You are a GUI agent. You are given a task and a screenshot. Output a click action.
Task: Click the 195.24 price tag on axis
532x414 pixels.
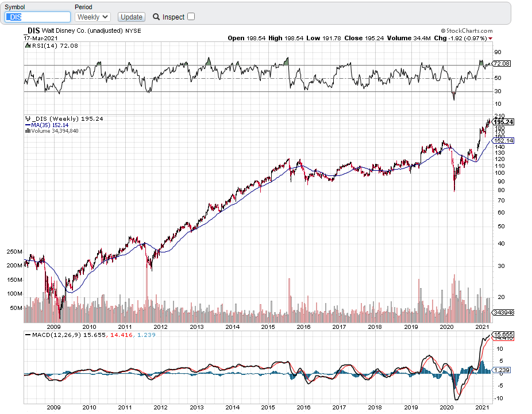503,122
